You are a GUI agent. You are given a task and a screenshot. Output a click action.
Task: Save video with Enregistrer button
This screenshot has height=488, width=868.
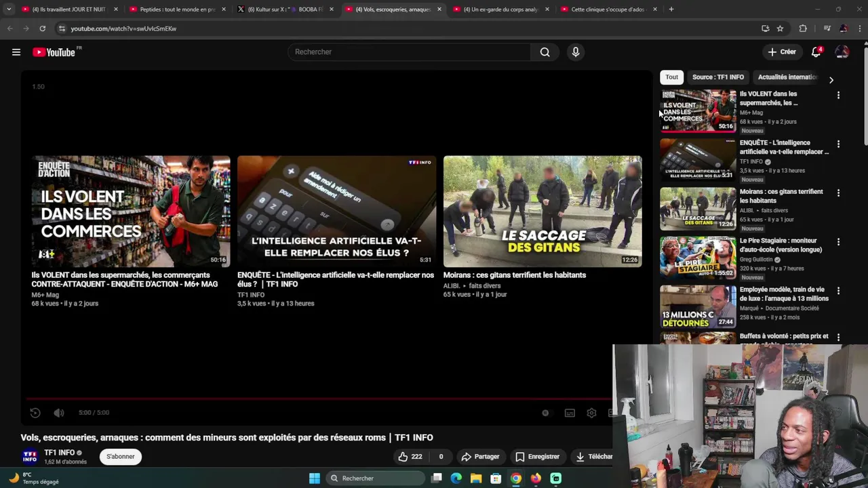pos(537,457)
